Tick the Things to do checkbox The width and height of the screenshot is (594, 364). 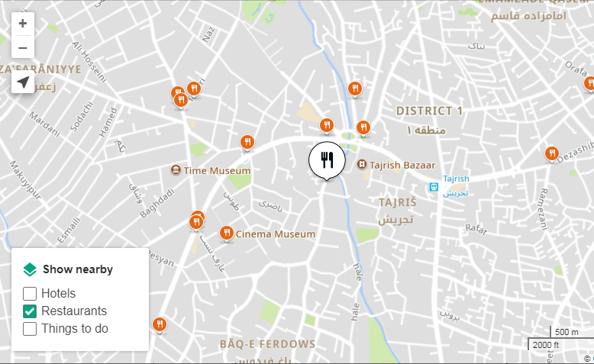pyautogui.click(x=30, y=329)
